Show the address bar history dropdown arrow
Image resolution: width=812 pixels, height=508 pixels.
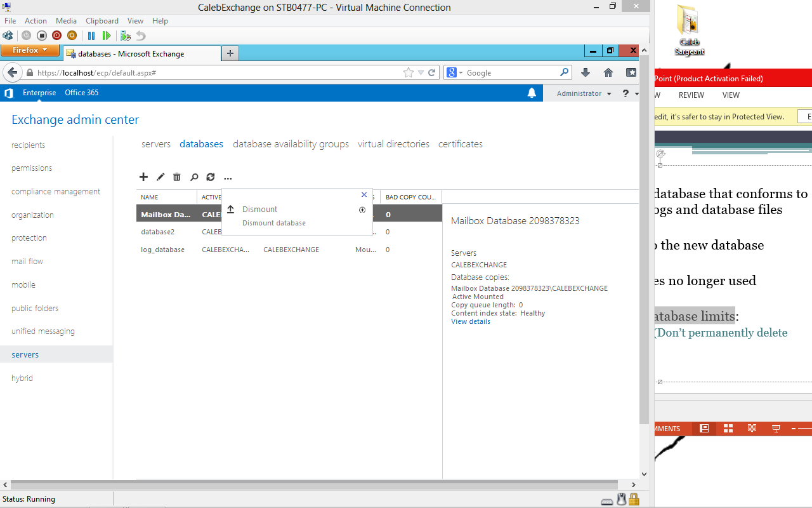pos(421,72)
